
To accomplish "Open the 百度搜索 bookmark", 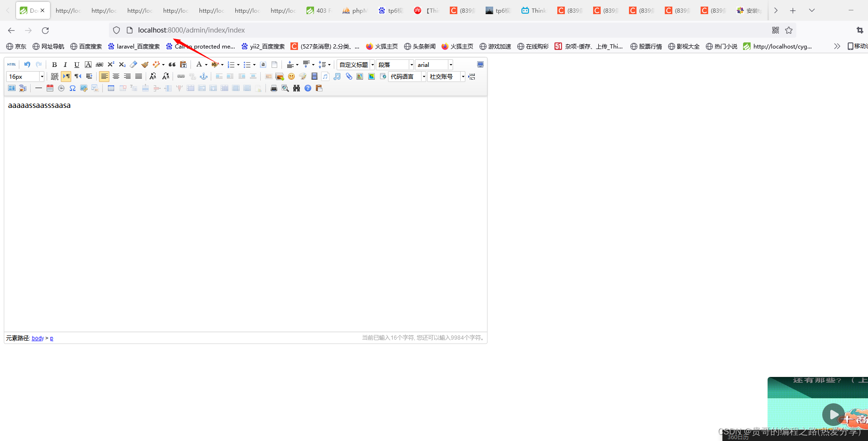I will click(86, 46).
